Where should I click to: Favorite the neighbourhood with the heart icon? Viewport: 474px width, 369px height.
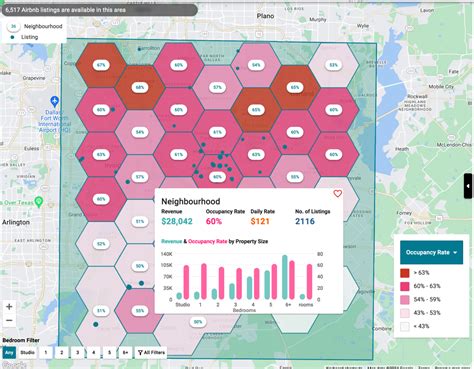click(338, 193)
